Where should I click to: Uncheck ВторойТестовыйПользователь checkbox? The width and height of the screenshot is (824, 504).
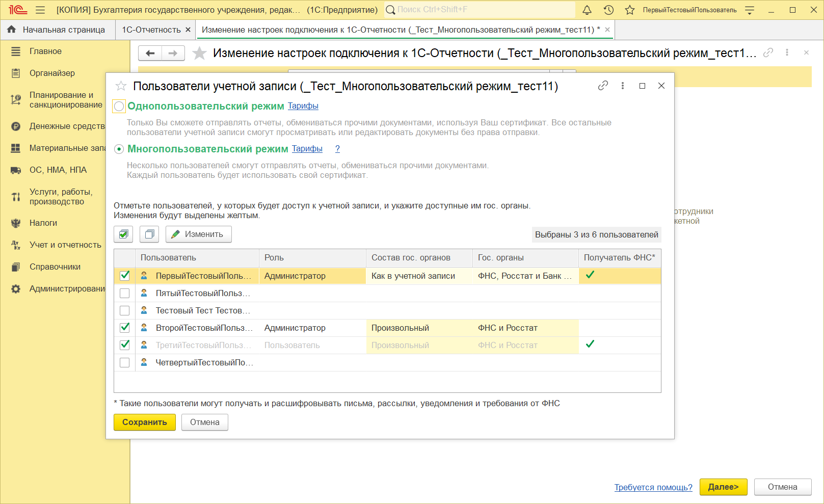[x=124, y=328]
